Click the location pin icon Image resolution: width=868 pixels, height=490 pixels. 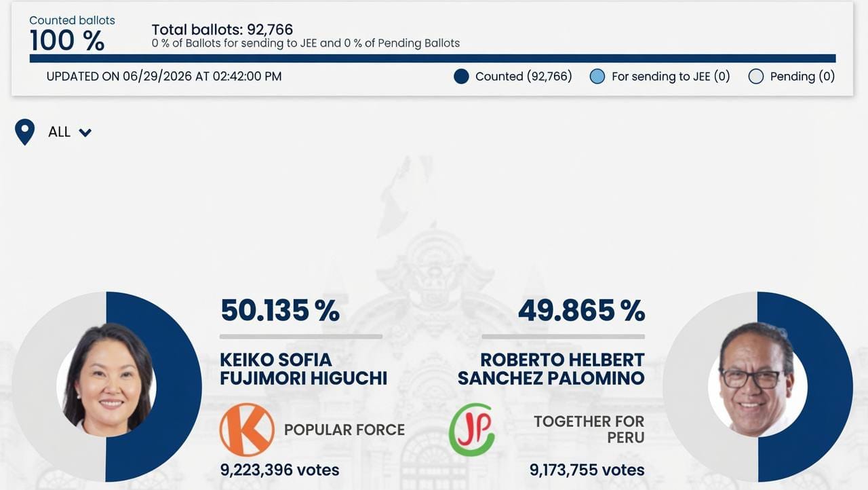click(x=24, y=132)
